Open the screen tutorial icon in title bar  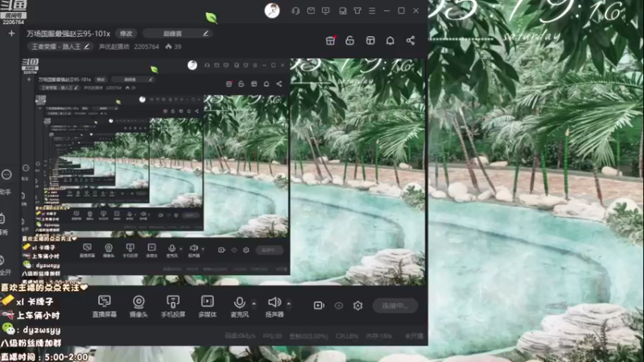tap(326, 10)
